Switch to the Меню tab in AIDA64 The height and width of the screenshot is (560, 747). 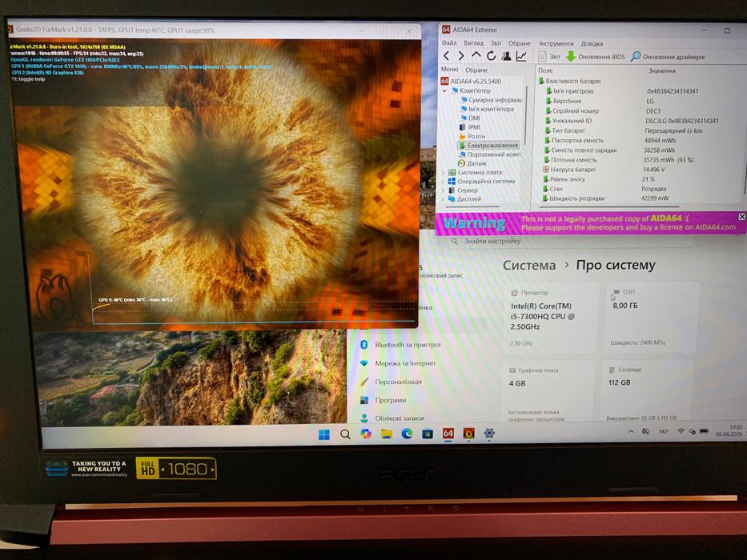[x=449, y=70]
